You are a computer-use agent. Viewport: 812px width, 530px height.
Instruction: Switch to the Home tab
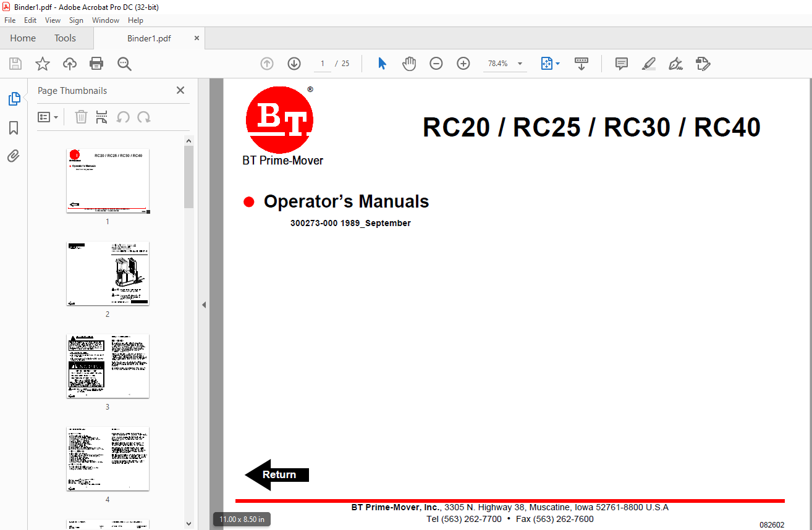pyautogui.click(x=23, y=38)
